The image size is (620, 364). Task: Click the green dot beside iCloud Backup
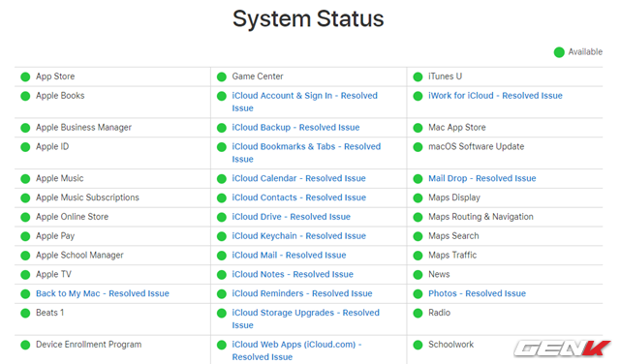pyautogui.click(x=222, y=128)
